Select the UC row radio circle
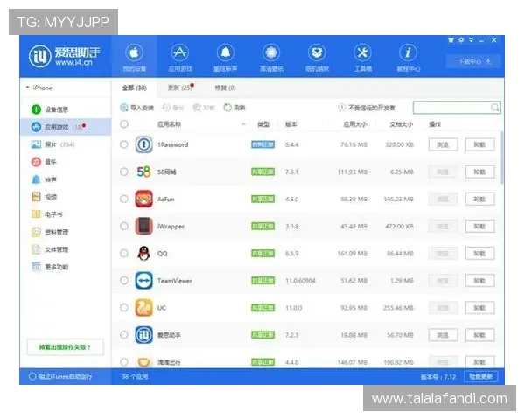 124,307
